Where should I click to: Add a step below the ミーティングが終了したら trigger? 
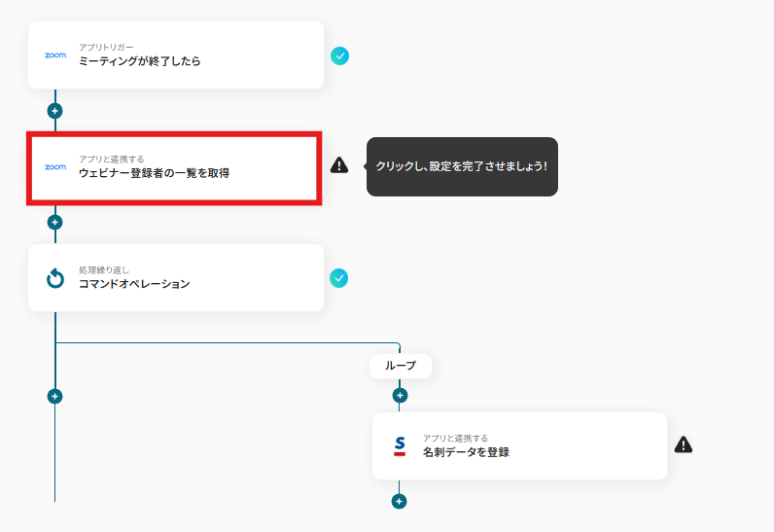54,111
